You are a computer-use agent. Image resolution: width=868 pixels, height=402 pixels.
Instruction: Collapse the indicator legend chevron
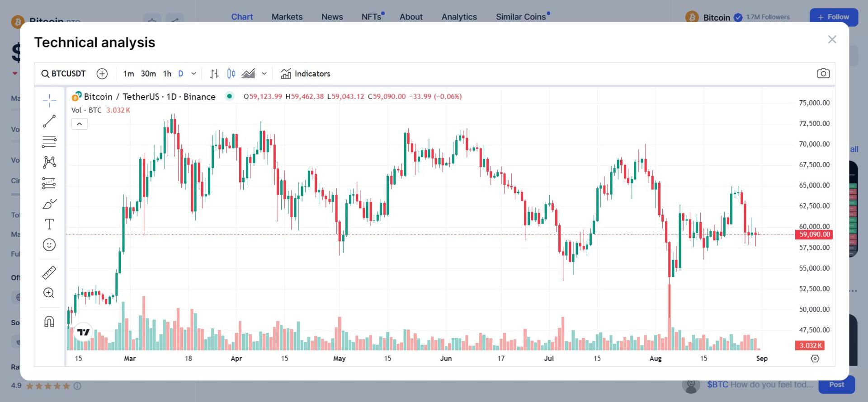80,124
